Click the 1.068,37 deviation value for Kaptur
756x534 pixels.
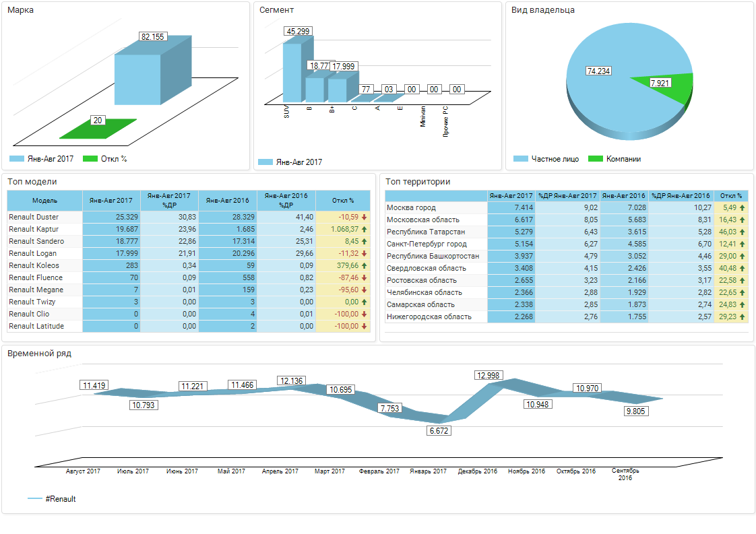point(344,229)
